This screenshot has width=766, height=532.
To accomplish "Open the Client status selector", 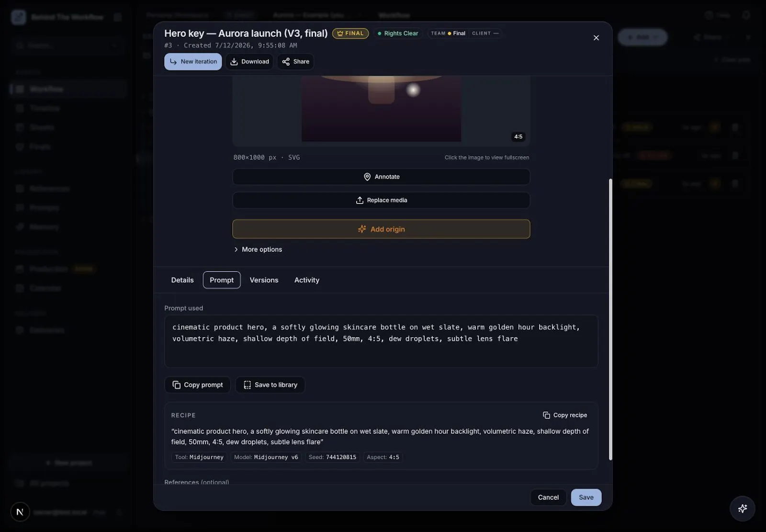I will click(485, 34).
